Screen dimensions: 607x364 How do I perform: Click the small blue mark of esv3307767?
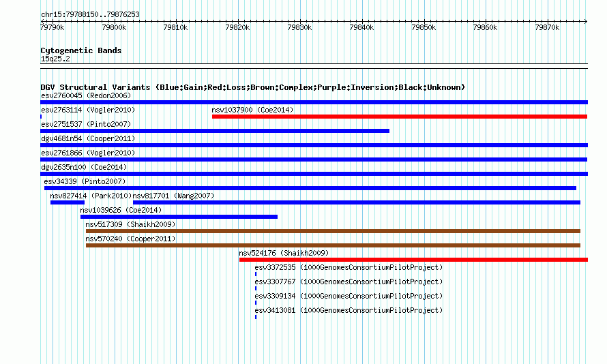click(256, 288)
